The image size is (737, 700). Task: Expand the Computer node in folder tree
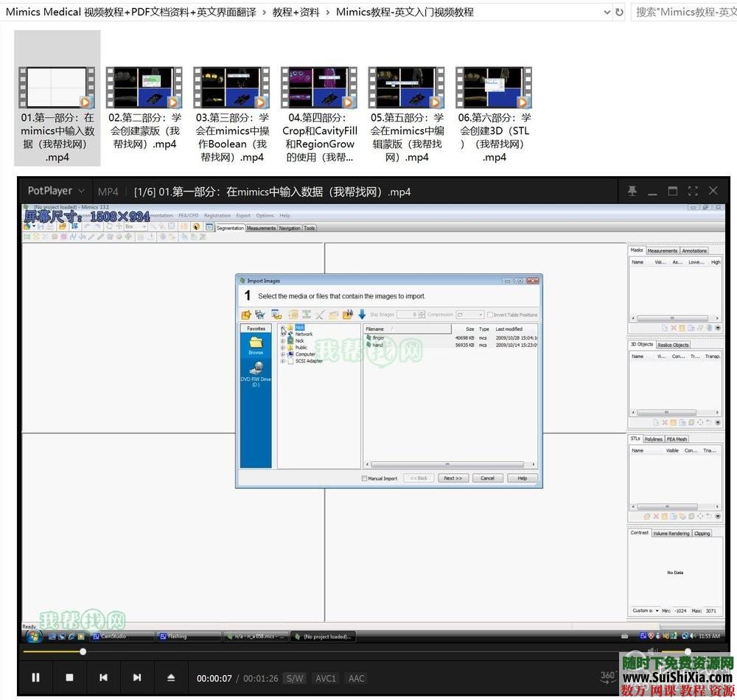point(283,354)
